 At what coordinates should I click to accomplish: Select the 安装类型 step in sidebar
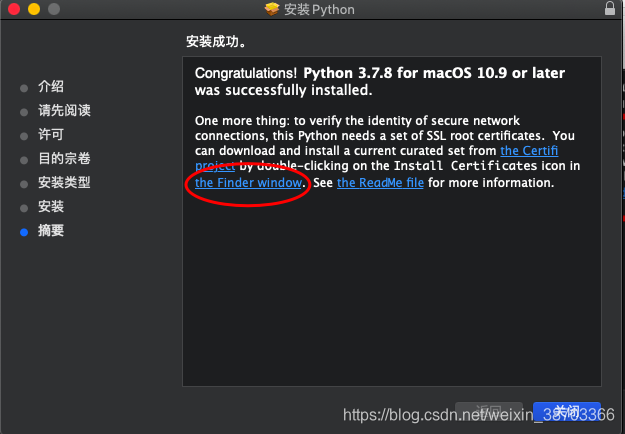coord(64,183)
